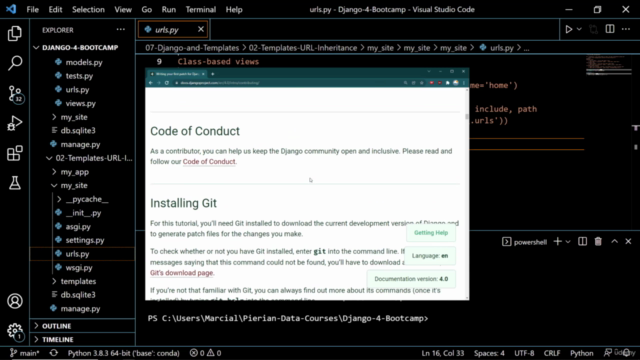Click the Split Editor Right icon
Viewport: 640px width, 360px height.
pyautogui.click(x=610, y=29)
